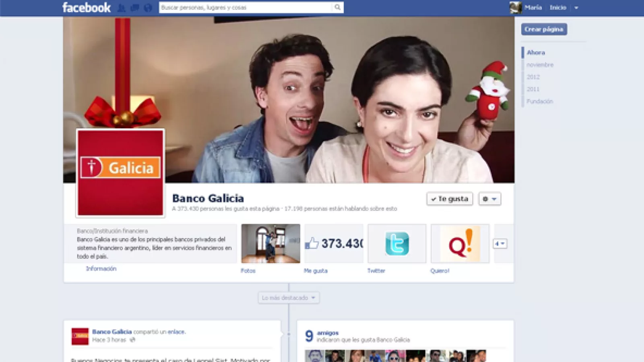Open the Información link
The height and width of the screenshot is (362, 644).
[101, 269]
